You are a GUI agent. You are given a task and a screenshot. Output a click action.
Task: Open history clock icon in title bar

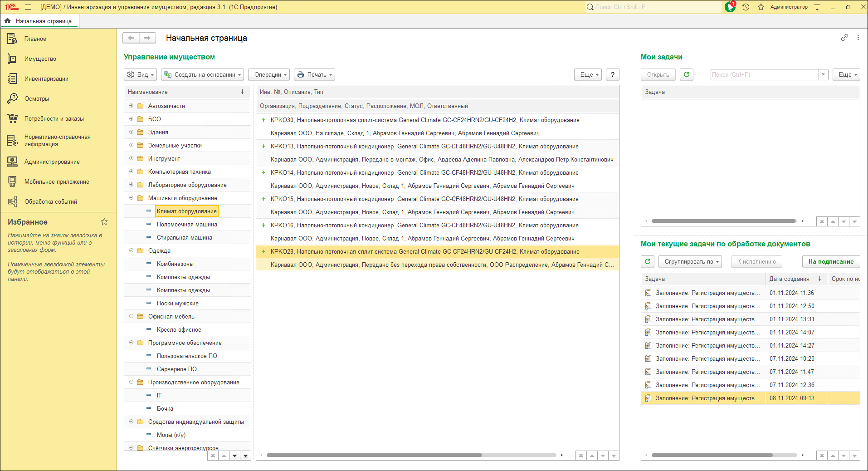pos(746,7)
